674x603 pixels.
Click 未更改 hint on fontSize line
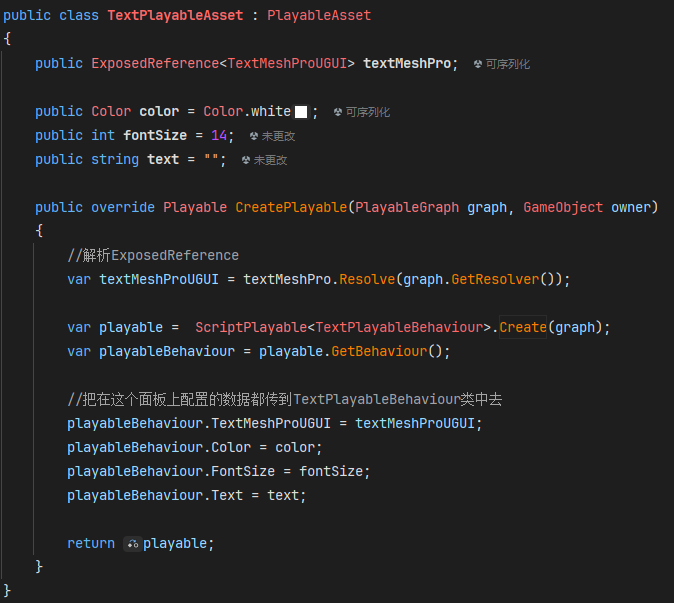[278, 136]
